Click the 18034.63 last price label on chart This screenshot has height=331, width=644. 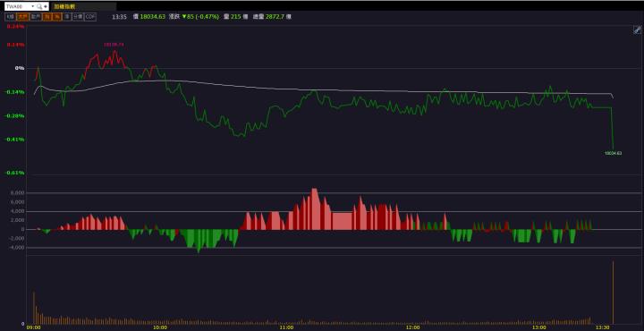[x=613, y=153]
